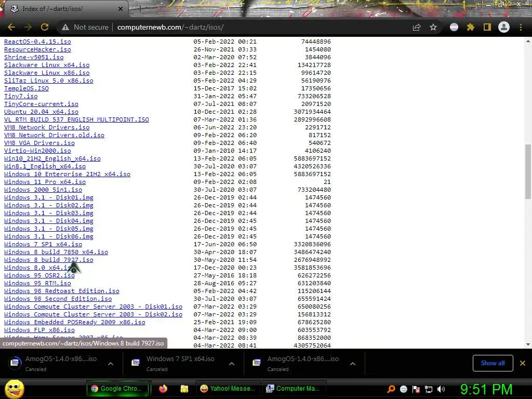Go forward with the browser forward arrow
The width and height of the screenshot is (532, 399).
tap(28, 27)
